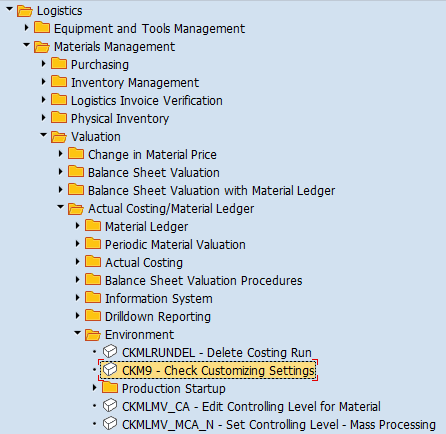The width and height of the screenshot is (446, 434).
Task: Select the Environment folder label
Action: point(139,334)
